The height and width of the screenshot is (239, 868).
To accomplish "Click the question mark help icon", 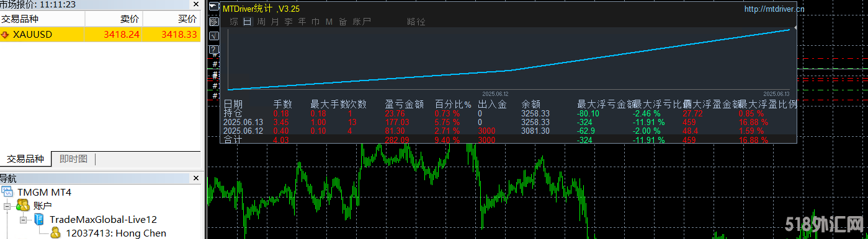I will click(x=213, y=50).
